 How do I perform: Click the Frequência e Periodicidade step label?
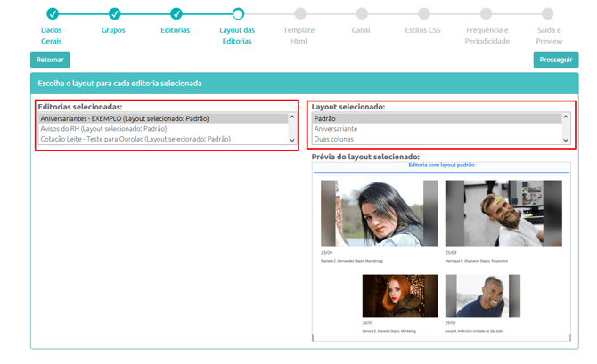487,36
